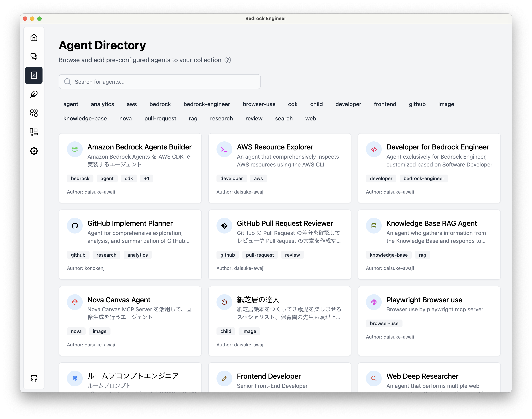Viewport: 532px width, 419px height.
Task: Toggle the 'browser-use' filter tag
Action: [x=259, y=104]
